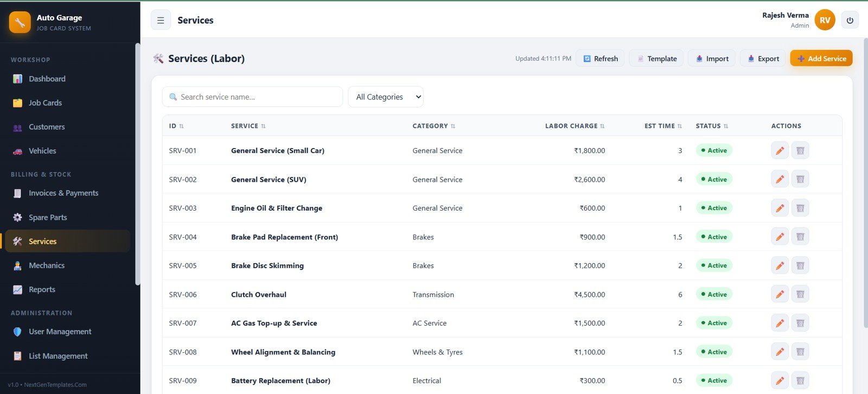
Task: Delete AC Gas Top-up & Service
Action: pos(800,323)
